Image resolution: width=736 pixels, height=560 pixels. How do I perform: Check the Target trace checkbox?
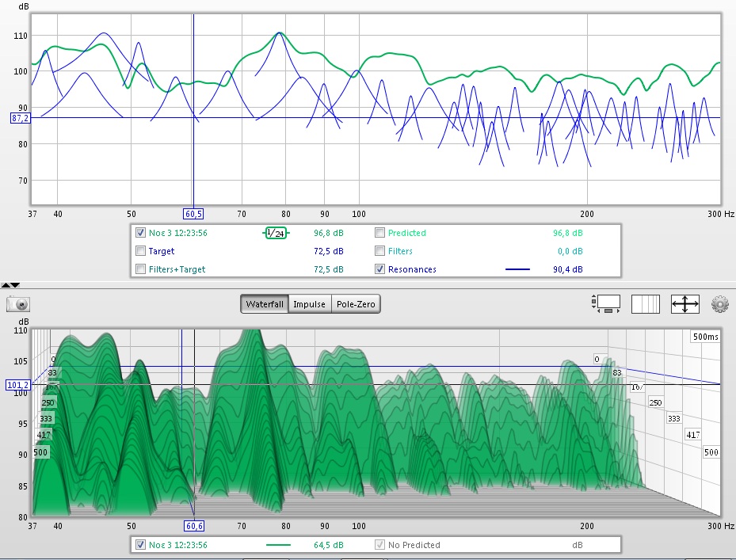click(141, 251)
